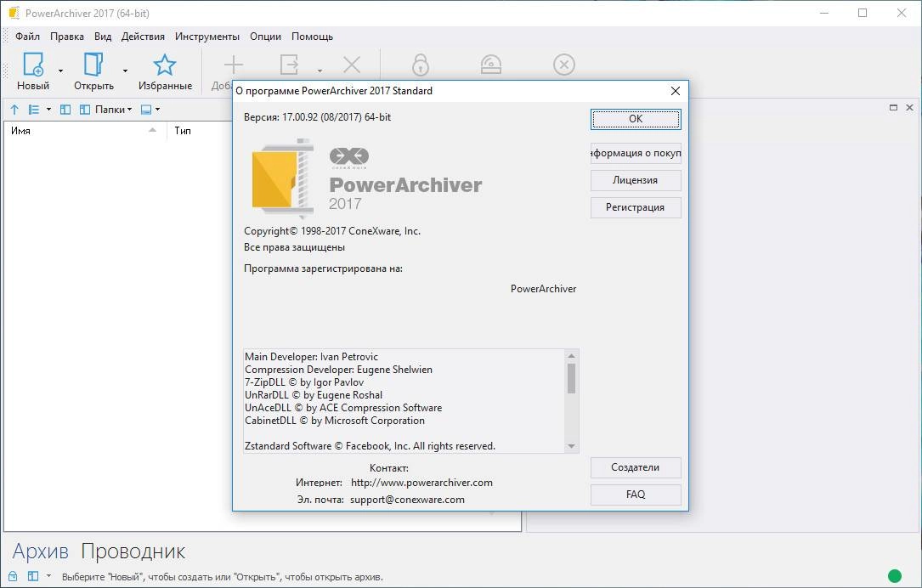Click the Избранные star icon
Viewport: 922px width, 588px height.
[x=165, y=65]
